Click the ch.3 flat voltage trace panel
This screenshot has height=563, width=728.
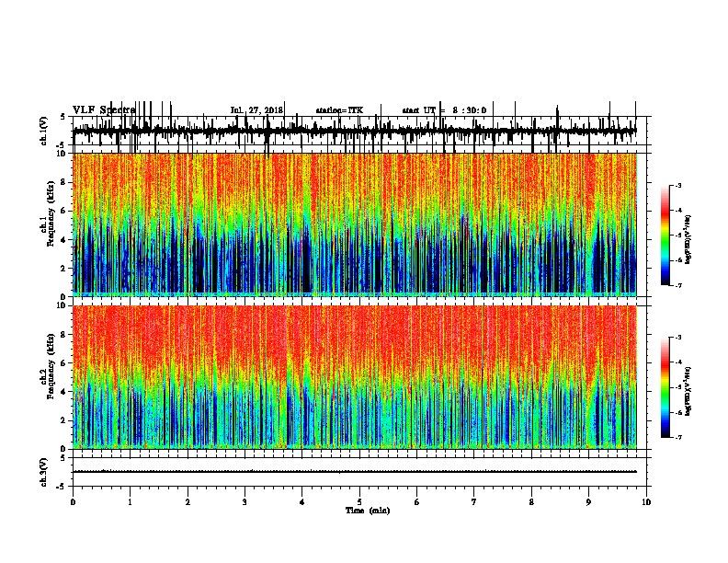click(x=359, y=472)
